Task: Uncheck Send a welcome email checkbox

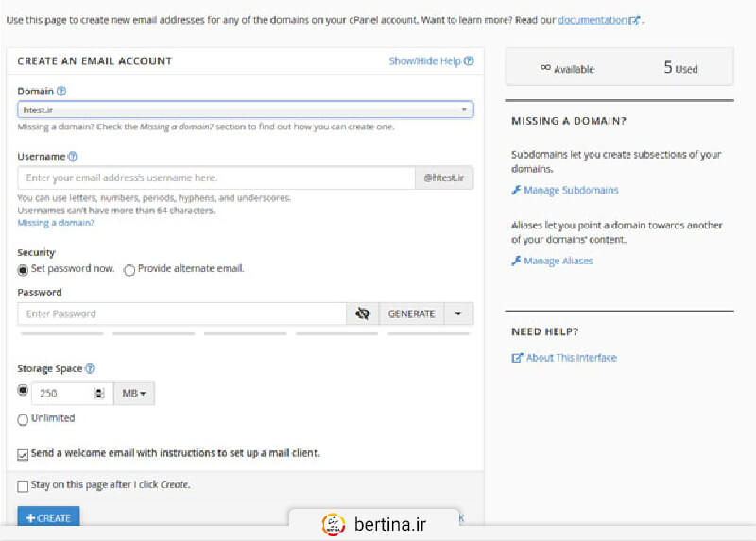Action: pos(24,454)
